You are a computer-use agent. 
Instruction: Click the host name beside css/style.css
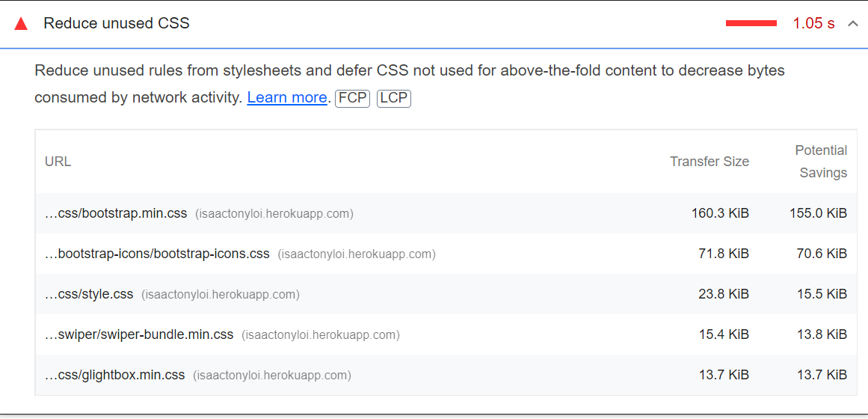(220, 295)
